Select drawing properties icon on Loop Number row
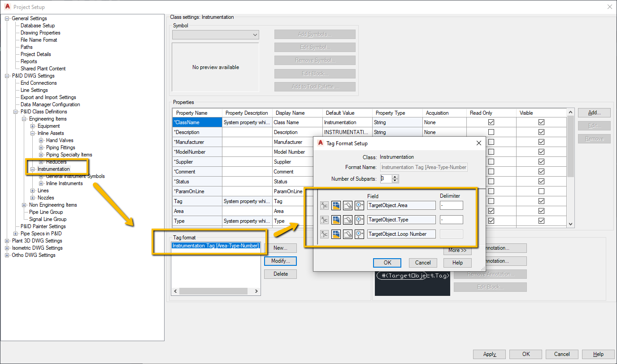Image resolution: width=617 pixels, height=364 pixels. [336, 234]
